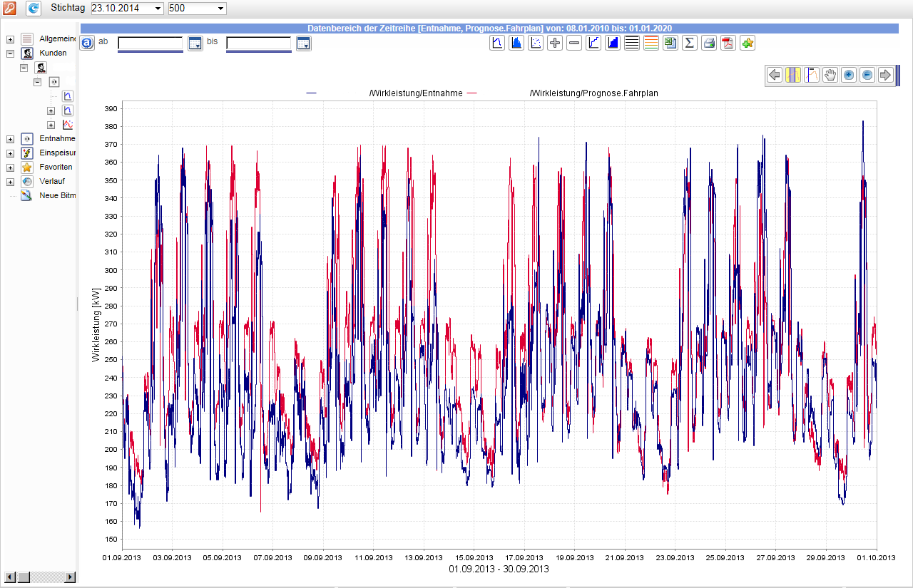Click the sigma sum icon
The height and width of the screenshot is (588, 913).
coord(689,43)
